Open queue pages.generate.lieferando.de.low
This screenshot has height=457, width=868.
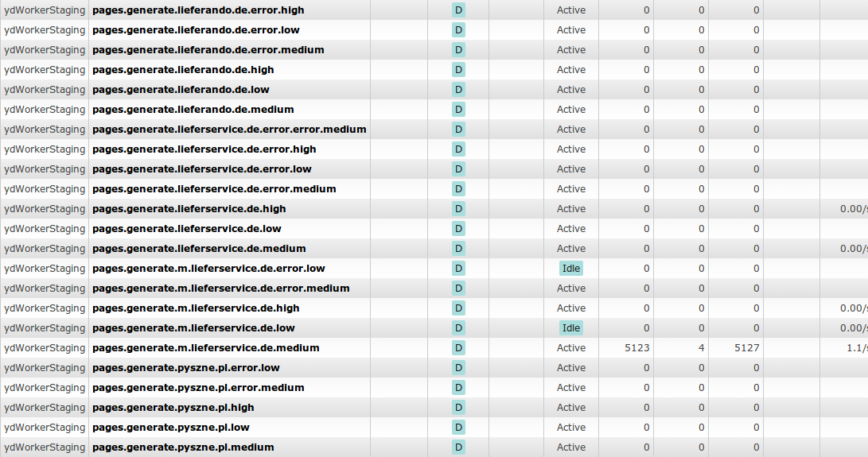pyautogui.click(x=181, y=90)
